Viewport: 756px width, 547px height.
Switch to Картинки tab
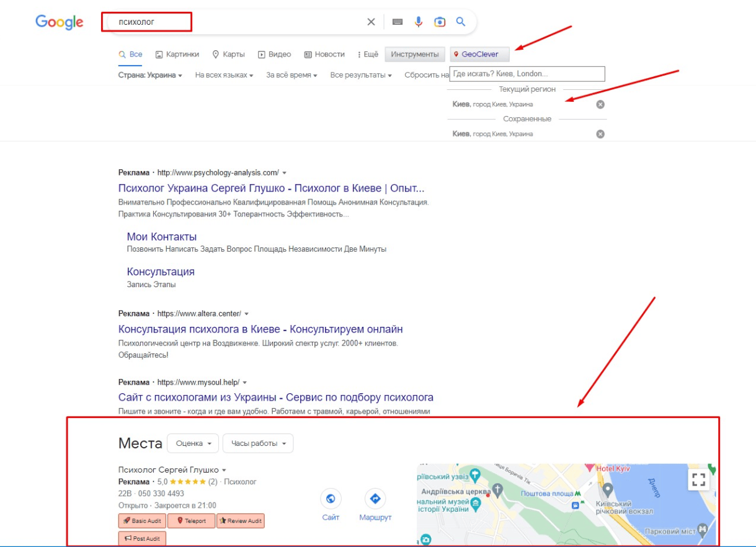(177, 55)
